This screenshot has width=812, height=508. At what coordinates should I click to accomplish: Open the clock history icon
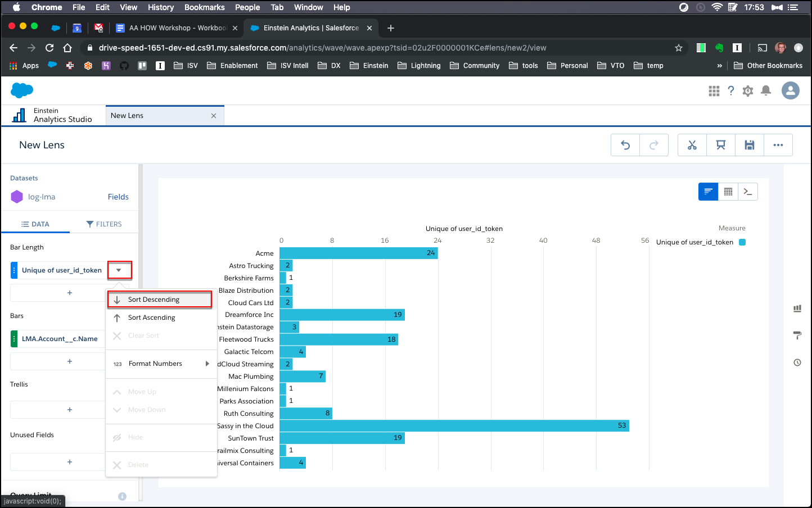pos(797,362)
